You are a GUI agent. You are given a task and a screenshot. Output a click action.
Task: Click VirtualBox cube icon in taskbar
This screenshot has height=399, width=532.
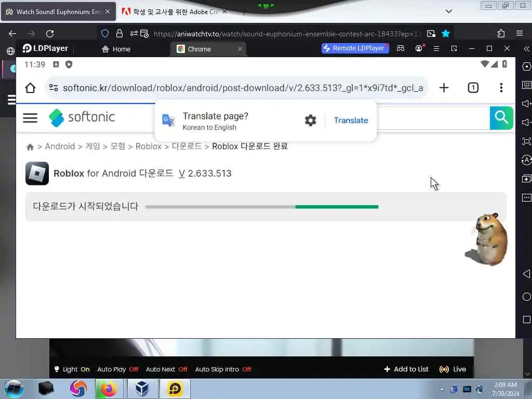click(x=142, y=389)
